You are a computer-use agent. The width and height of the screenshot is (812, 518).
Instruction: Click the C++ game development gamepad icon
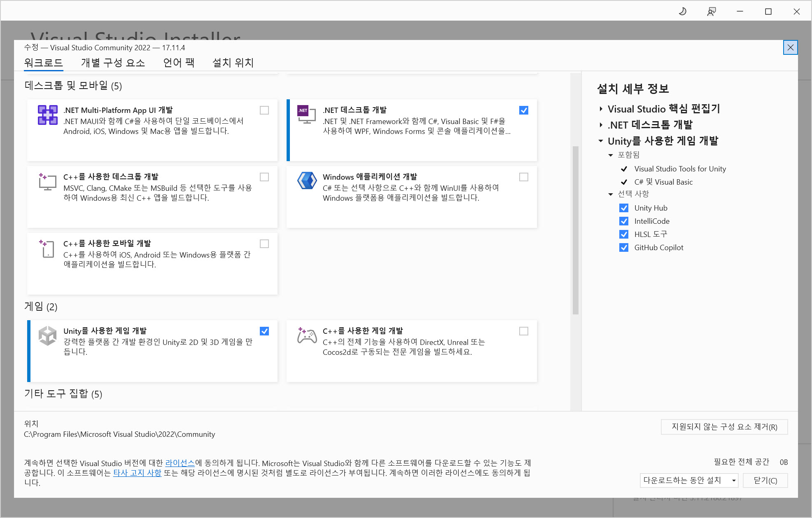(307, 336)
